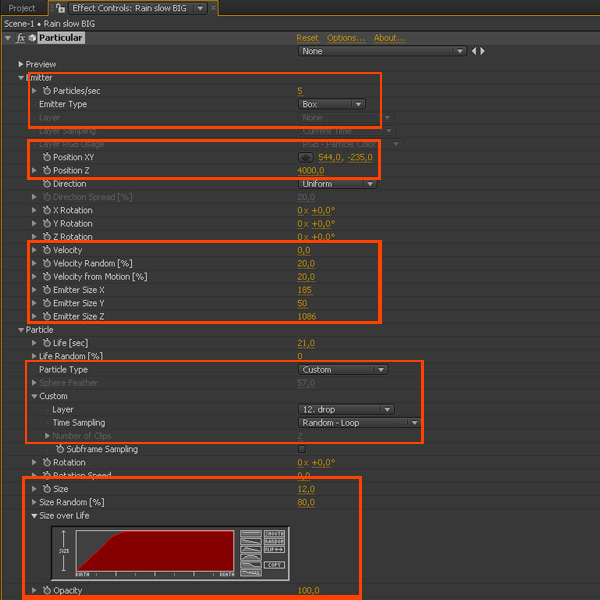Image resolution: width=600 pixels, height=600 pixels.
Task: Click the Copy button in graph
Action: (274, 565)
